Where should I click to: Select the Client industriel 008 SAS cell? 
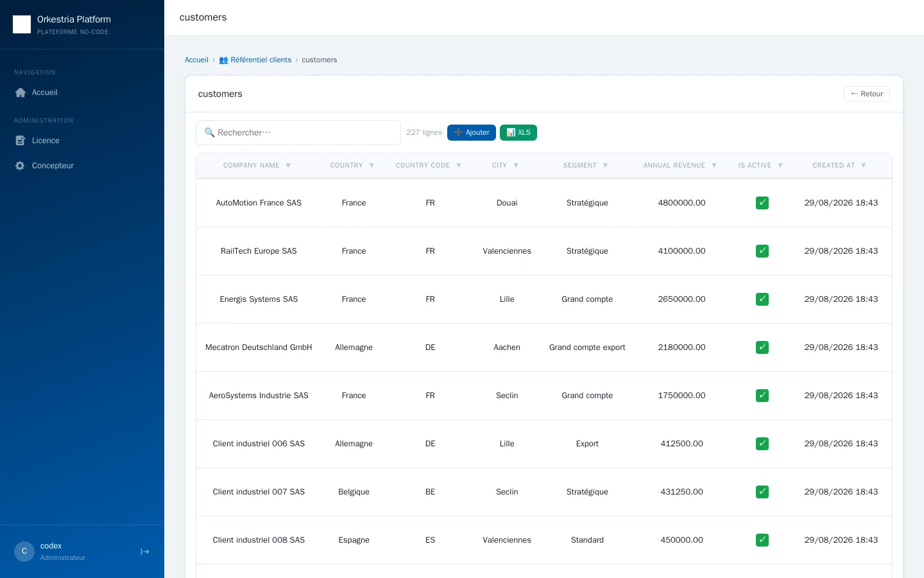259,540
